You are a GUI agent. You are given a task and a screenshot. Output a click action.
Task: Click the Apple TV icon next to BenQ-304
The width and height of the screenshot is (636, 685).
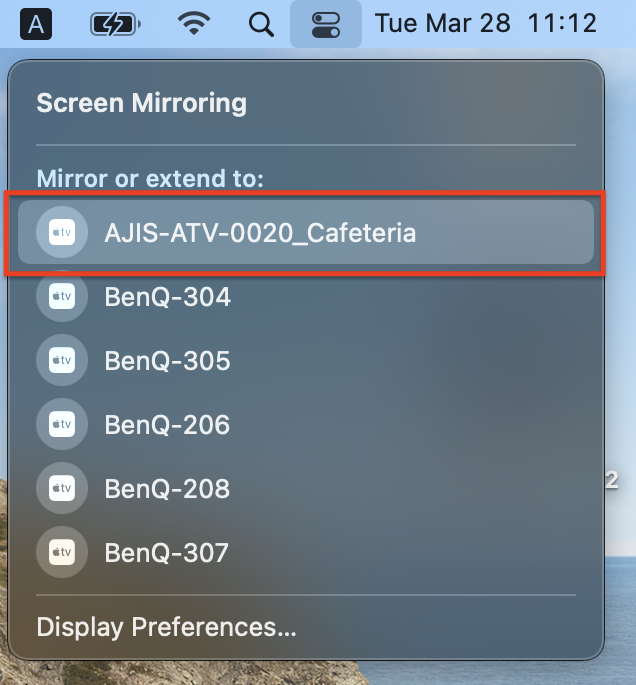click(61, 297)
